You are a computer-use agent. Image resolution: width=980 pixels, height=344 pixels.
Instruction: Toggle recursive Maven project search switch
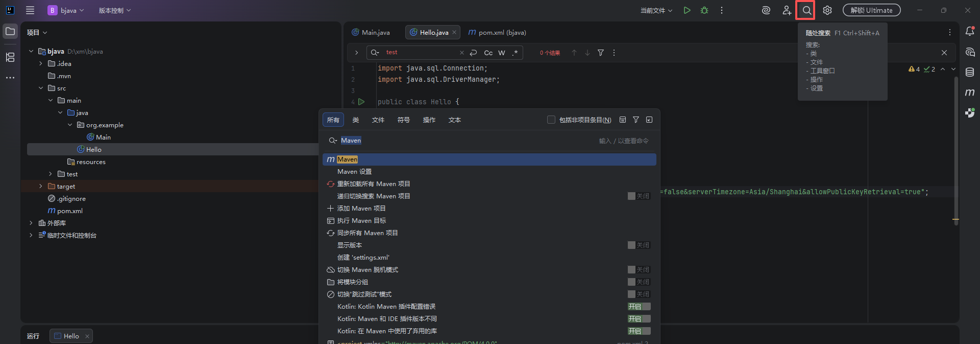(639, 196)
